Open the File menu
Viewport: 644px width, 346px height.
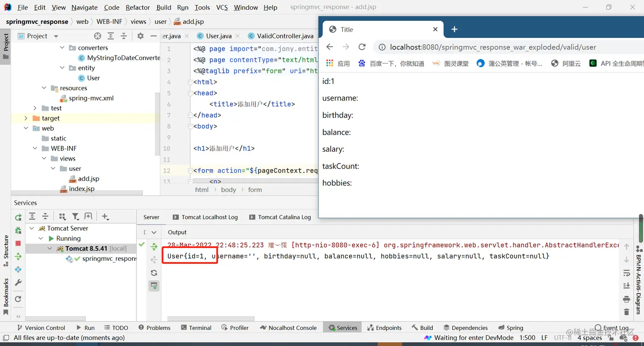pyautogui.click(x=23, y=7)
